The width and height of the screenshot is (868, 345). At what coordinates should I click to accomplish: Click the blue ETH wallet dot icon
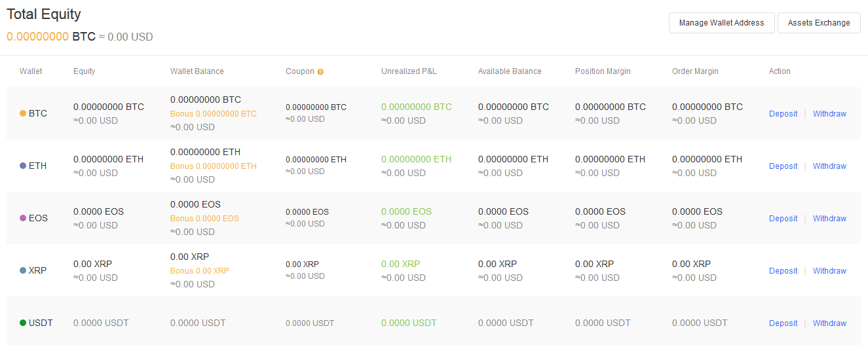[x=23, y=166]
